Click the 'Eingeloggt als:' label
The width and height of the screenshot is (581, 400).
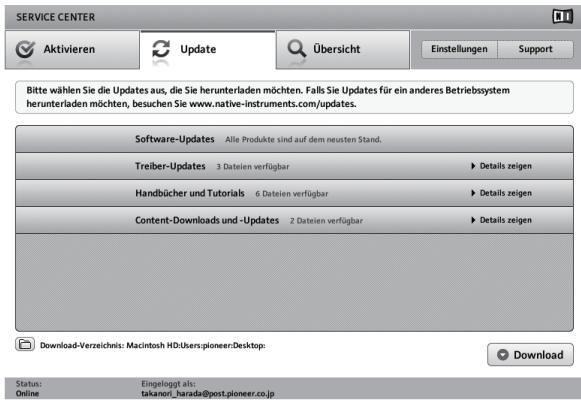point(168,384)
